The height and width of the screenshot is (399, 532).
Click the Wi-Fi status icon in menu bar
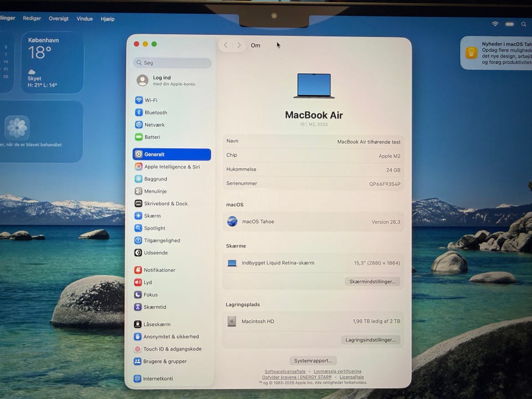point(495,24)
